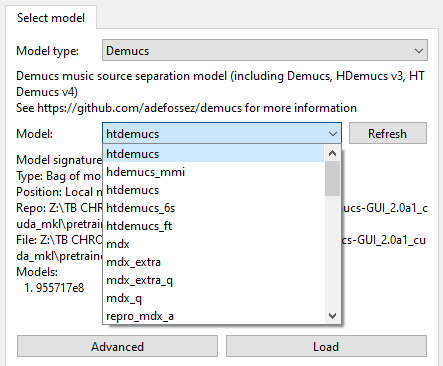Click the dropdown list scroll down arrow
The width and height of the screenshot is (443, 366).
[332, 315]
